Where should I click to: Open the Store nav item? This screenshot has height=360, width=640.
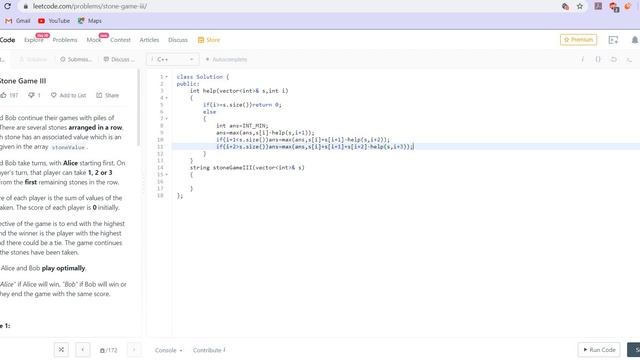(x=209, y=40)
